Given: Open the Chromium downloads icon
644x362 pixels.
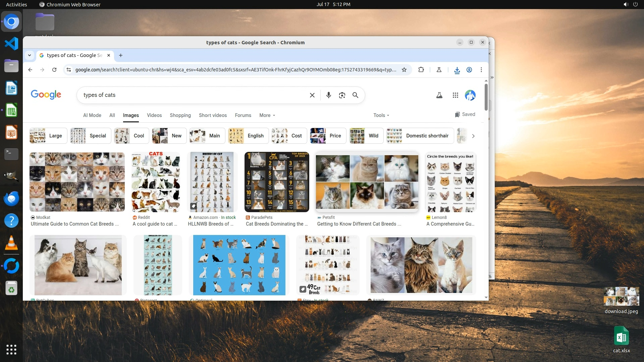Looking at the screenshot, I should pyautogui.click(x=457, y=70).
